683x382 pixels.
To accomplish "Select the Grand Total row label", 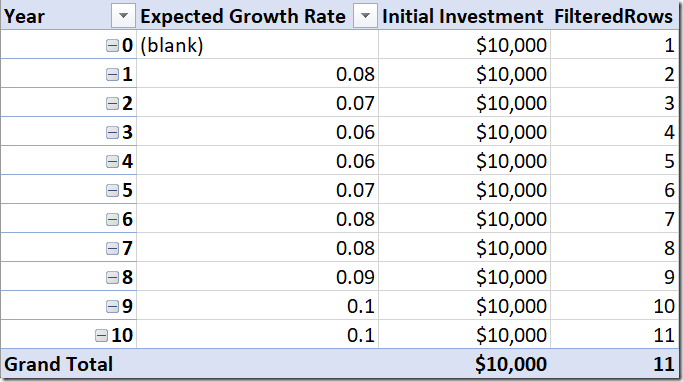I will [x=59, y=364].
